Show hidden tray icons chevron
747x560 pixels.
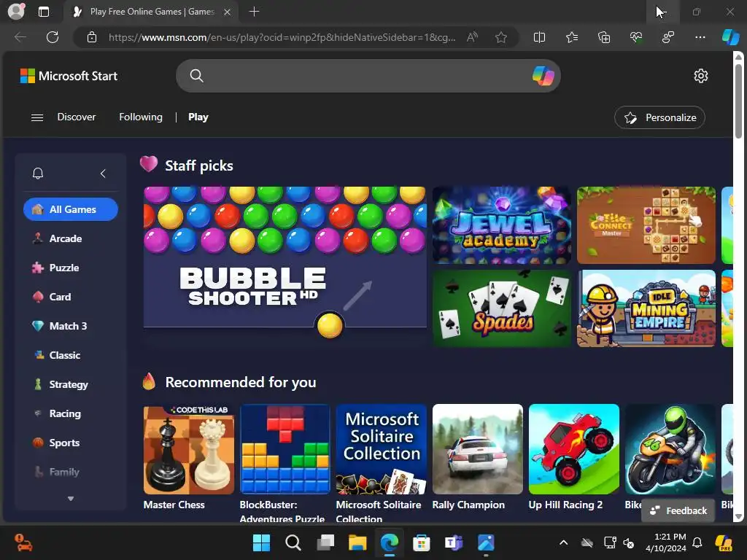[x=563, y=542]
